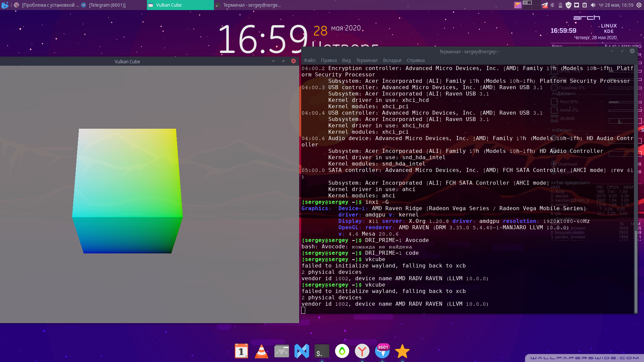This screenshot has width=644, height=362.
Task: Open Вид menu in terminal
Action: pyautogui.click(x=346, y=60)
